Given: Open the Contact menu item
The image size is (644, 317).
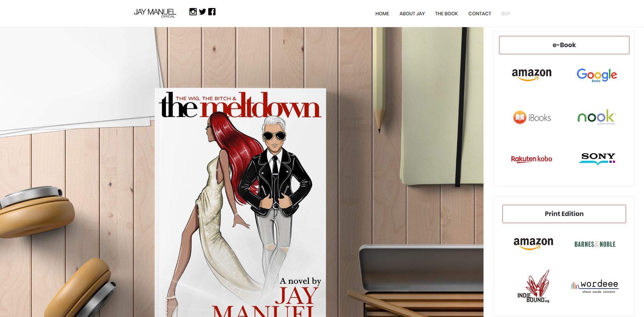Looking at the screenshot, I should [480, 14].
